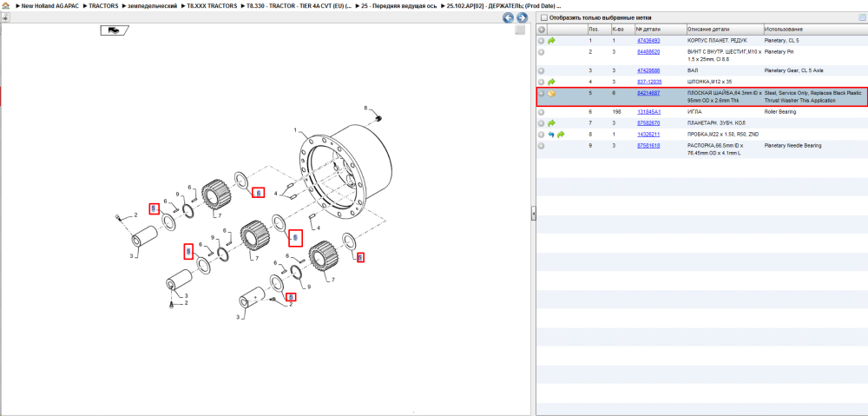Open part number link 84214687
Viewport: 868px width, 416px height.
(648, 93)
